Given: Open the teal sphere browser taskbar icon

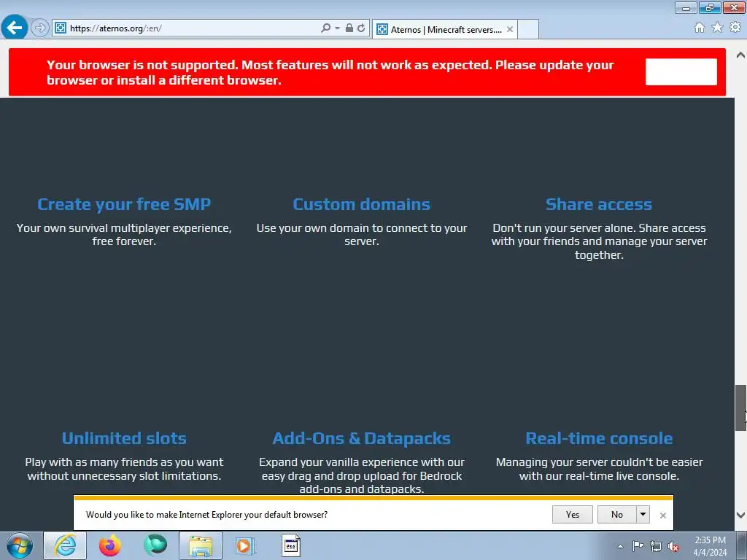Looking at the screenshot, I should 155,545.
